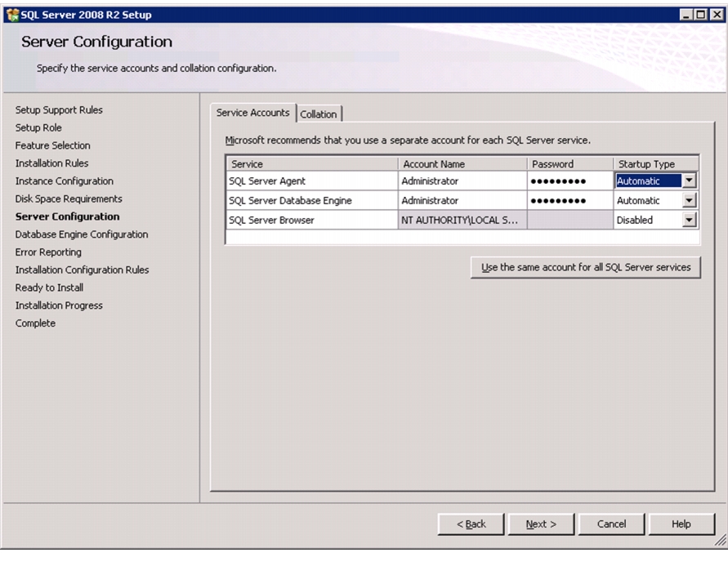
Task: Click the SQL Server Agent account name field
Action: point(462,181)
